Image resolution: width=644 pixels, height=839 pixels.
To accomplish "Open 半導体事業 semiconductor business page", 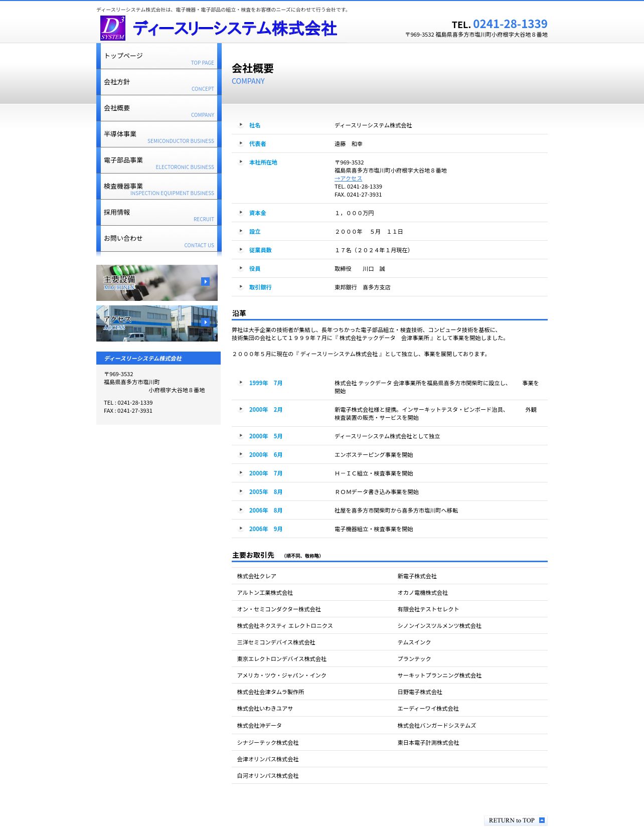I will 159,134.
